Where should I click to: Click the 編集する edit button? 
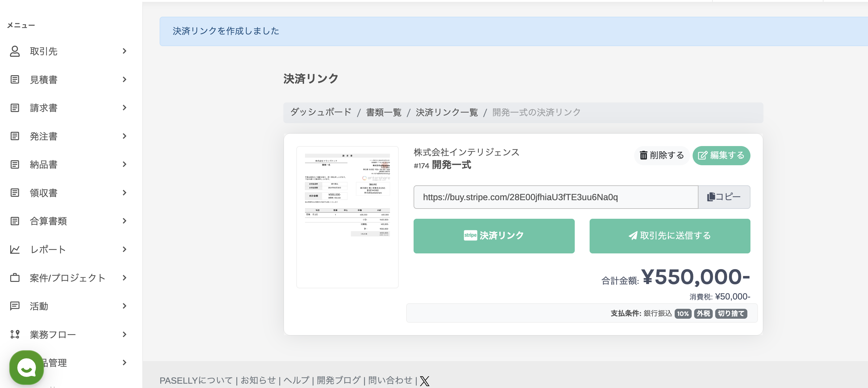pyautogui.click(x=721, y=155)
